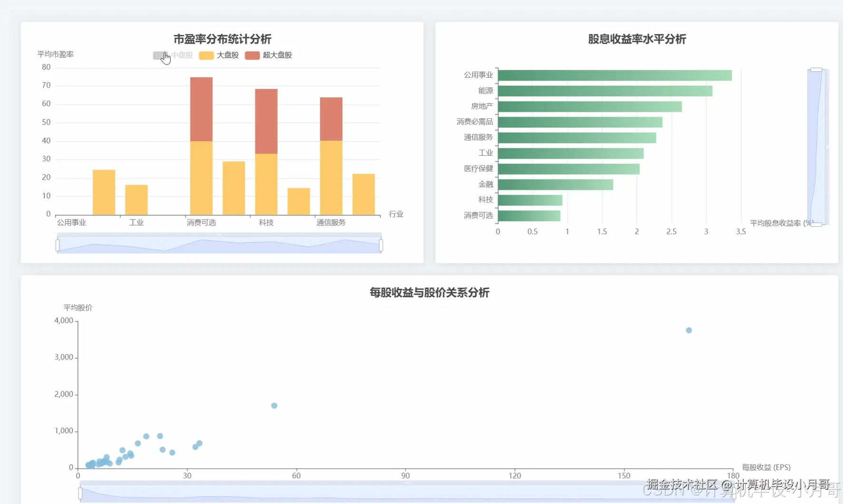Click the 股息收益率水平分析 chart title
Image resolution: width=843 pixels, height=504 pixels.
(x=637, y=39)
